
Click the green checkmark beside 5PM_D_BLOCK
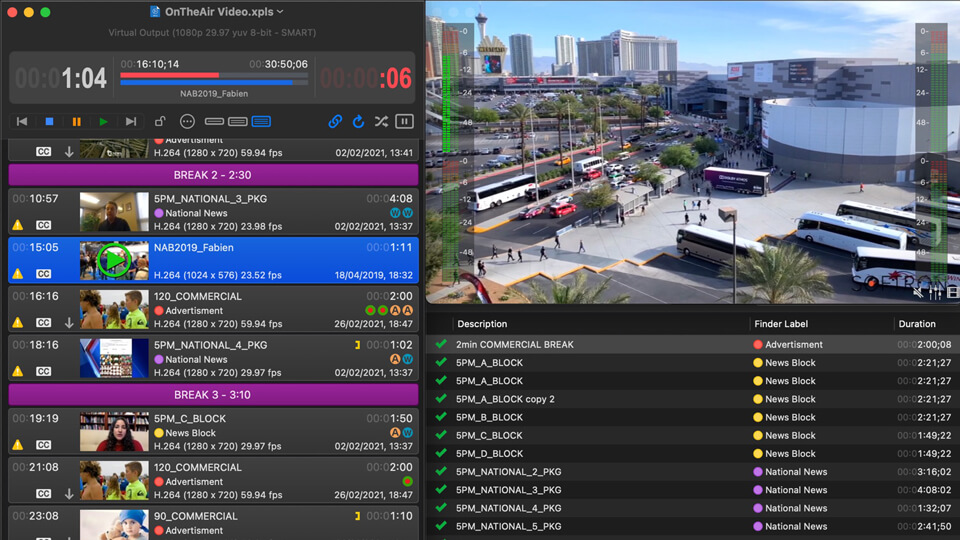(x=441, y=453)
